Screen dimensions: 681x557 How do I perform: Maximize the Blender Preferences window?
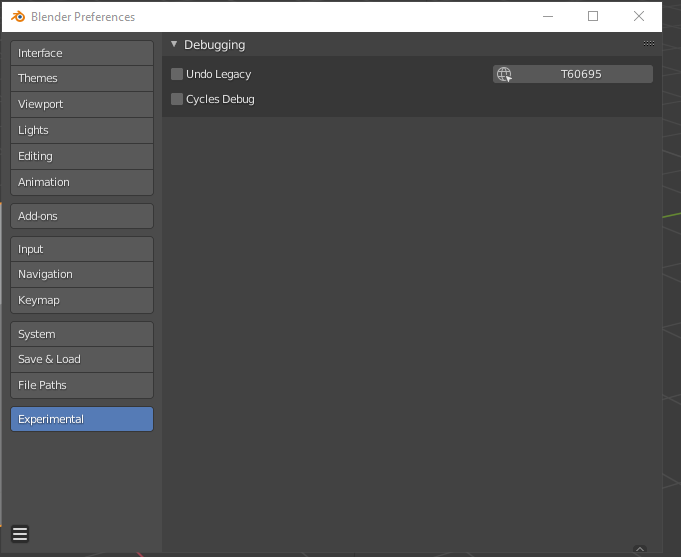pyautogui.click(x=593, y=17)
